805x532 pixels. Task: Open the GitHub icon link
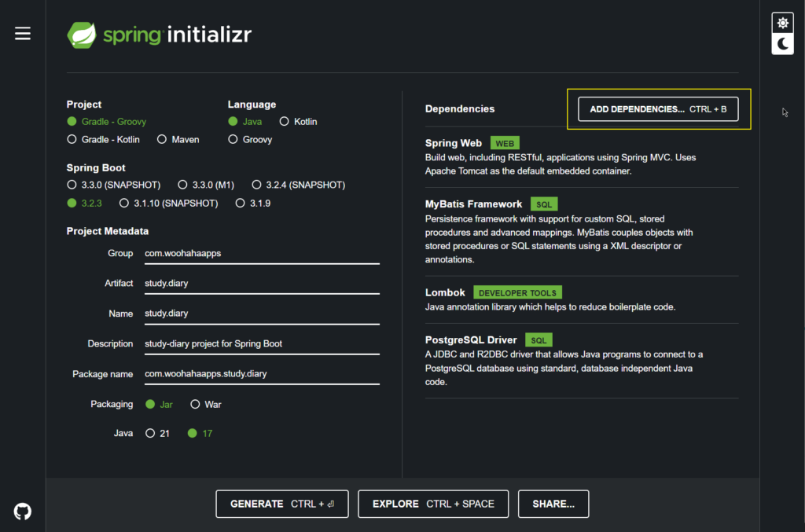(23, 511)
